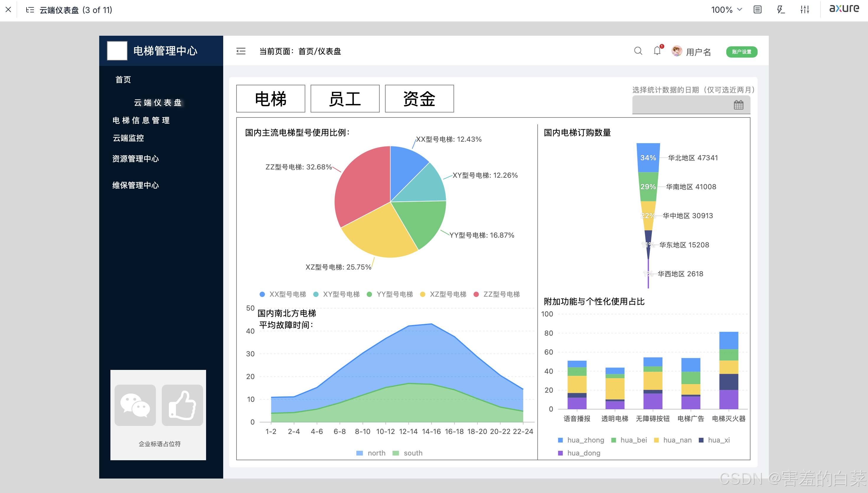Expand 资源管理中心 sidebar menu

136,159
